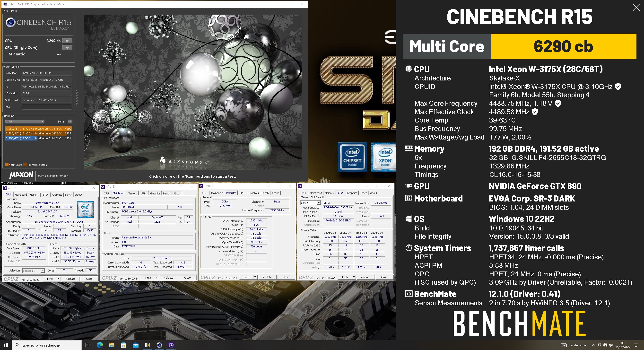Open the weather news widget Fin de pluie

(x=574, y=345)
